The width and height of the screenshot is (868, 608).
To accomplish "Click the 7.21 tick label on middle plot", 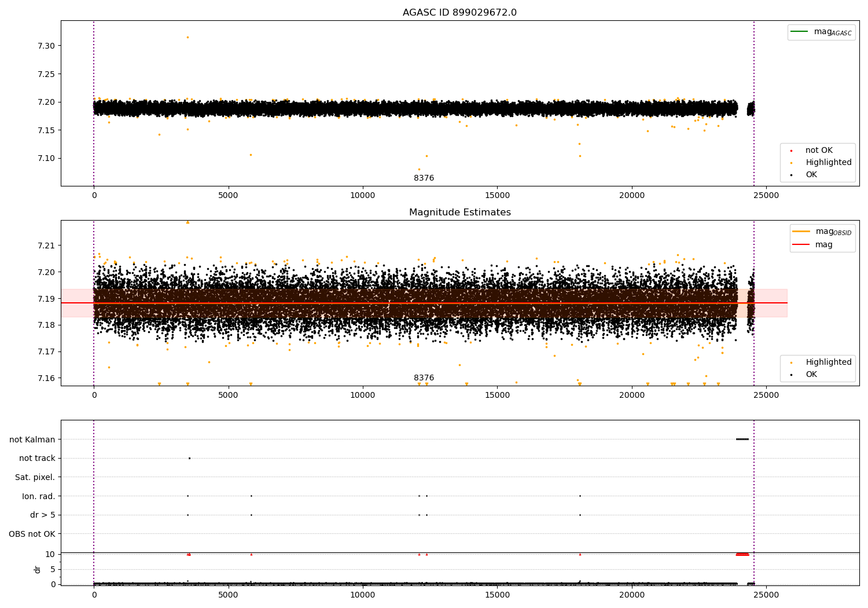I will [46, 246].
